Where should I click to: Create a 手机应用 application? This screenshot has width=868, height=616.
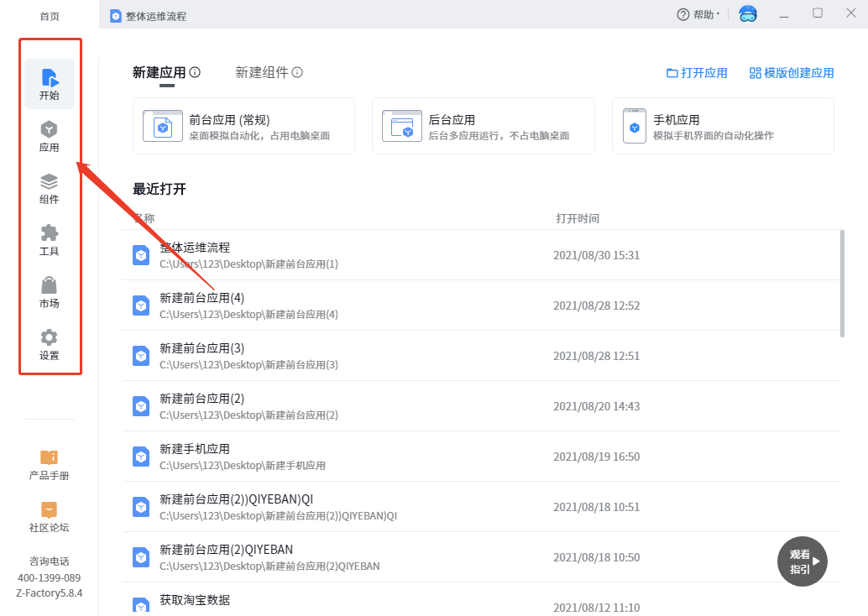point(722,126)
